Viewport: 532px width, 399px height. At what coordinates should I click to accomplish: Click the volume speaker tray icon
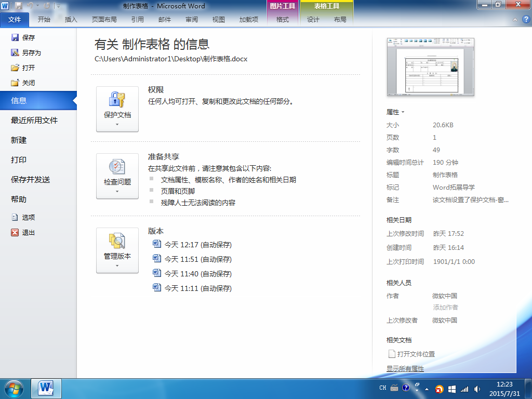pos(477,389)
